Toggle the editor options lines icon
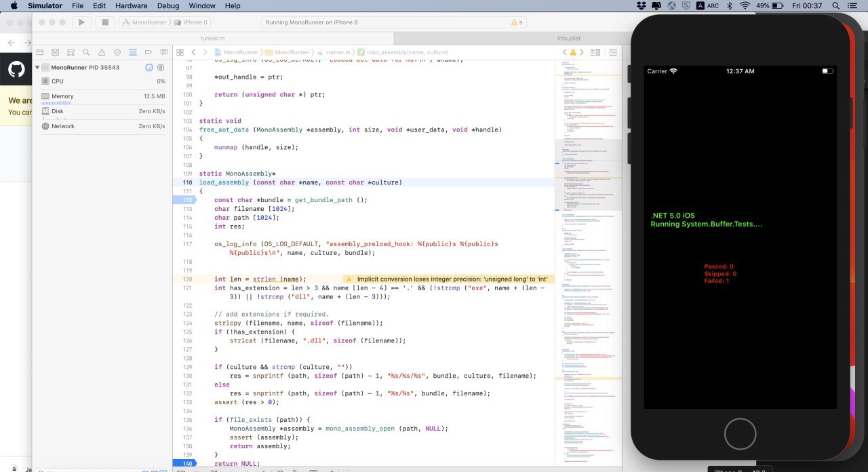 [595, 52]
